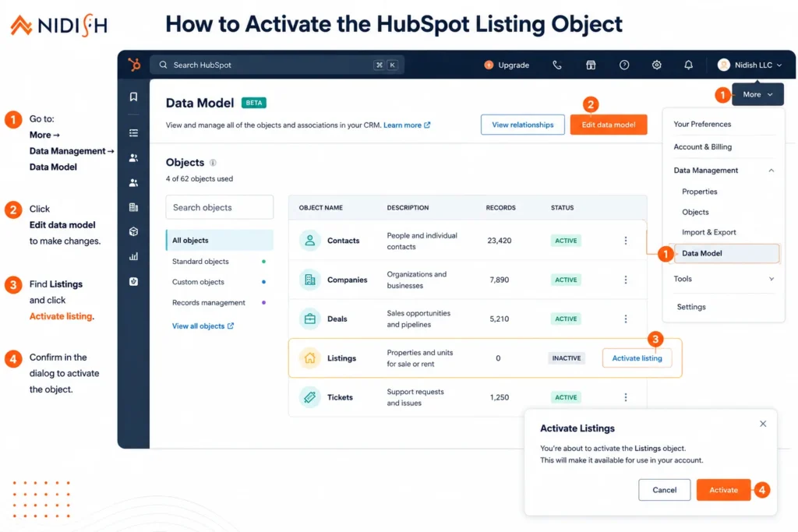Viewport: 798px width, 532px height.
Task: Click the Contacts ACTIVE status badge
Action: tap(566, 241)
